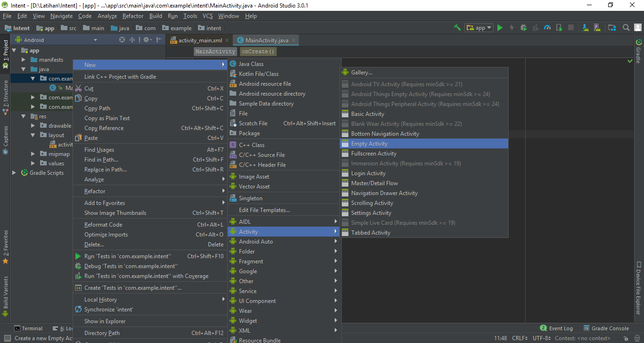Collapse the app module tree node

[x=14, y=50]
